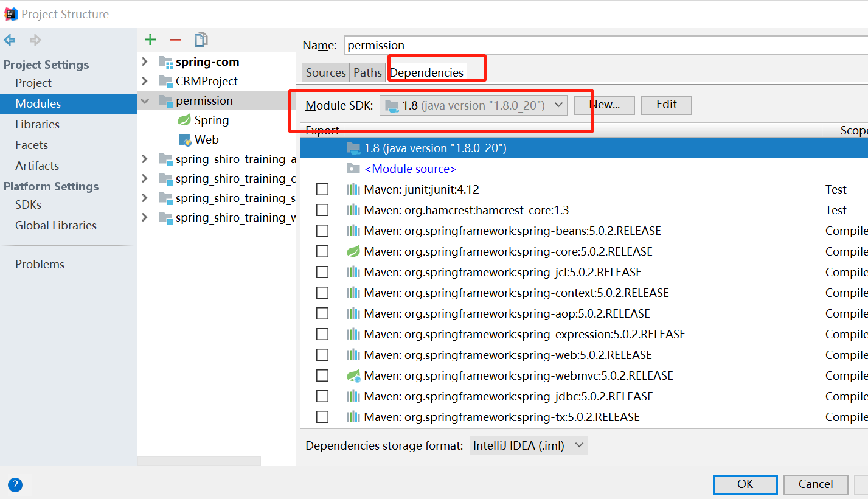Screen dimensions: 868x499
Task: Click the Cancel button
Action: 816,484
